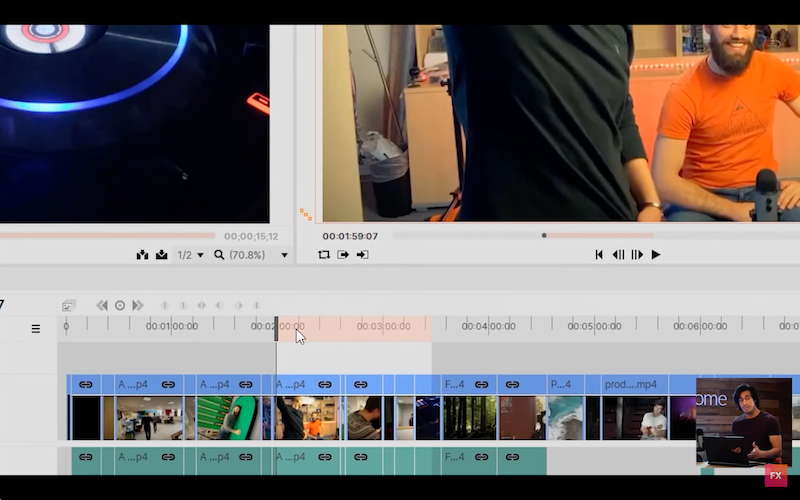Click the double-right fast-forward arrows above timeline
Viewport: 800px width, 500px height.
coord(138,305)
